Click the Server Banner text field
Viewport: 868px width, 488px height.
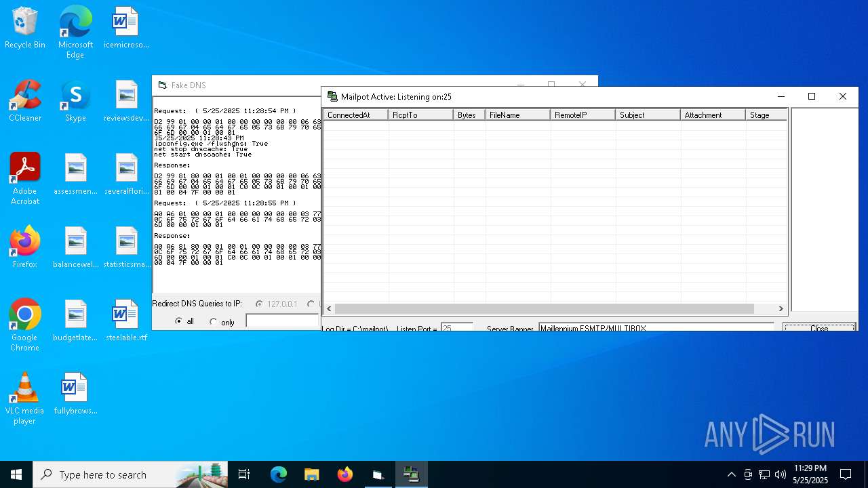pos(656,328)
